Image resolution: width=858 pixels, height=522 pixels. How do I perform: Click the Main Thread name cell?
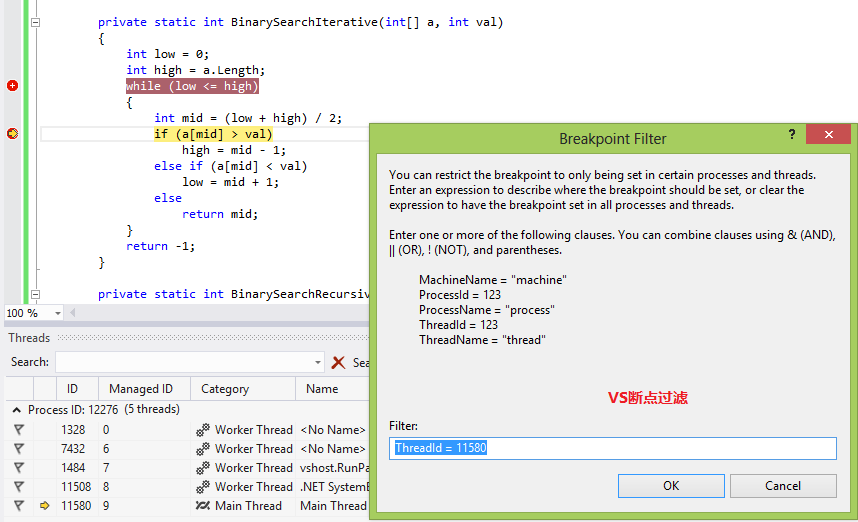click(x=333, y=506)
